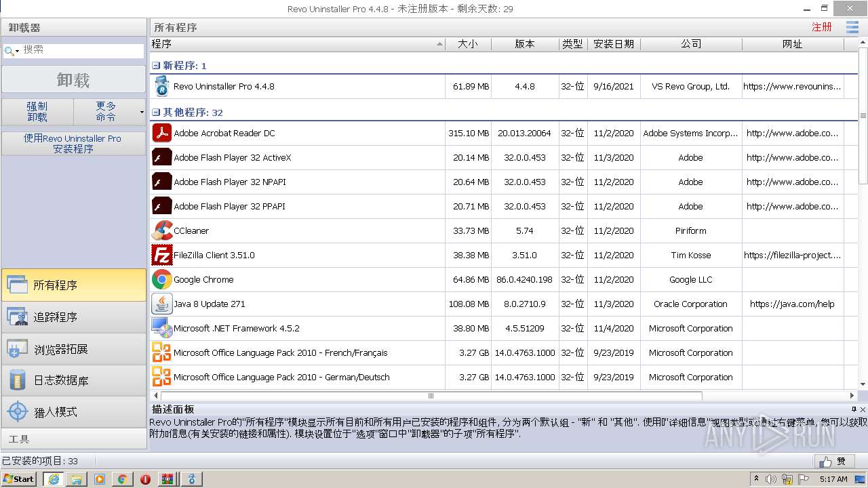Sort by the 公司 column header
Image resolution: width=868 pixels, height=488 pixels.
tap(691, 44)
